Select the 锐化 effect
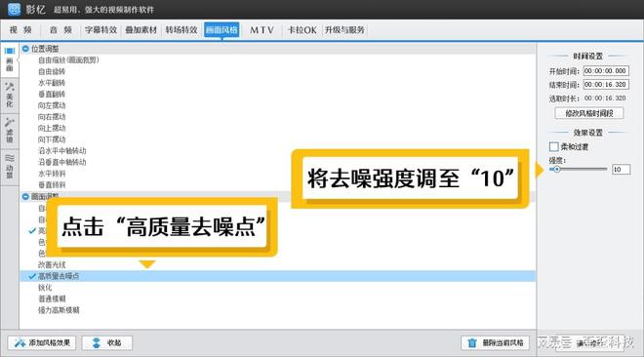Image resolution: width=644 pixels, height=357 pixels. coord(45,288)
